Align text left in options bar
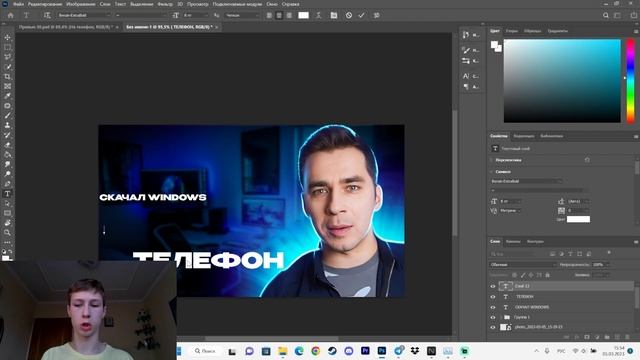 point(269,15)
